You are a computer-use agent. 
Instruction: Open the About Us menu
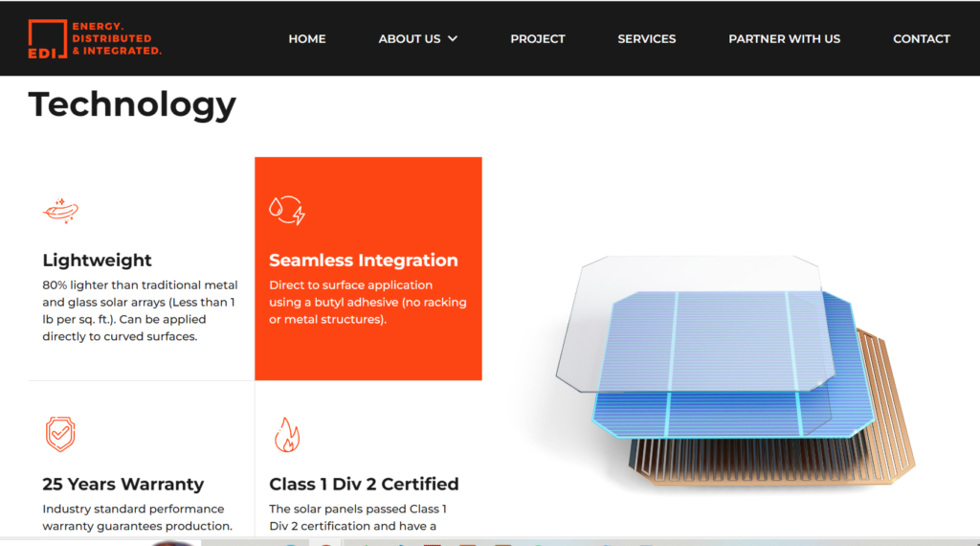(410, 38)
